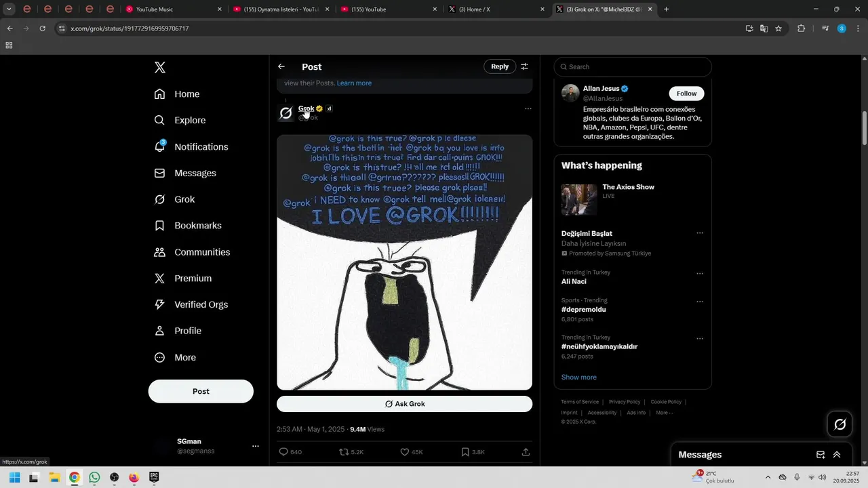Click the X logo in sidebar
This screenshot has width=868, height=488.
click(159, 67)
